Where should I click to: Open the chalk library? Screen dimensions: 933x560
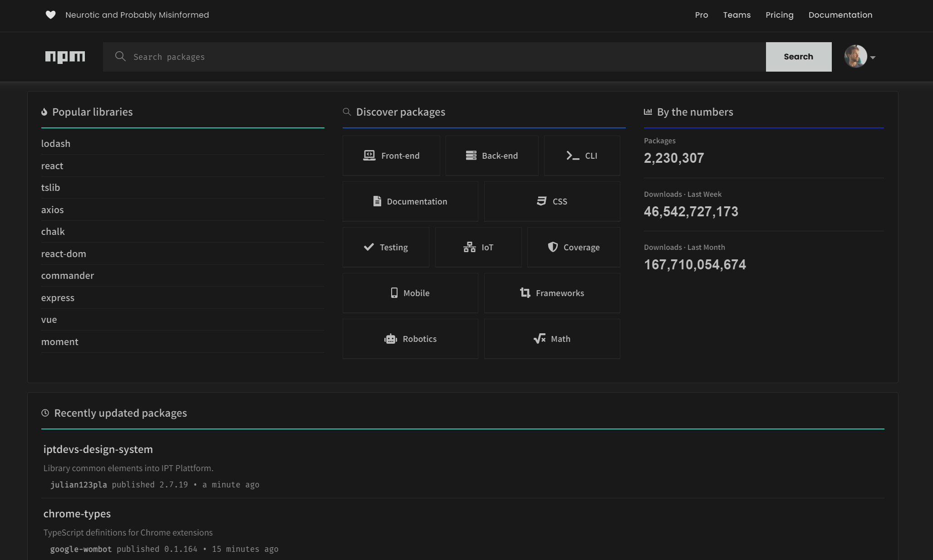point(53,231)
